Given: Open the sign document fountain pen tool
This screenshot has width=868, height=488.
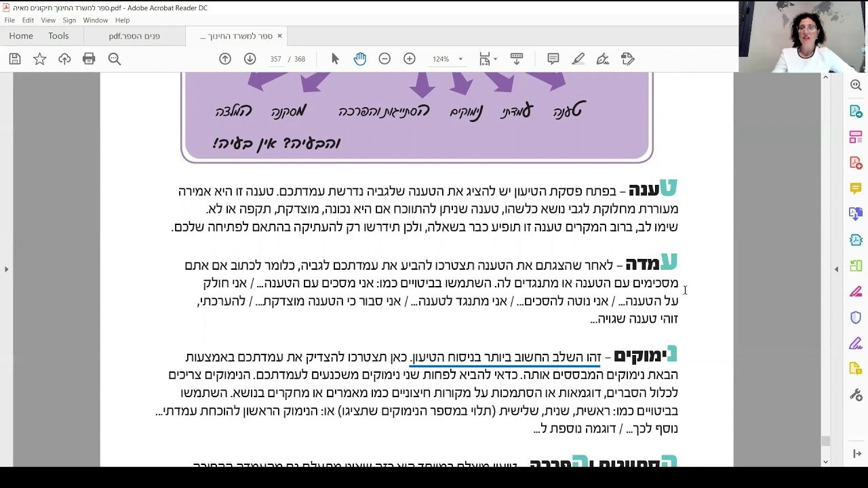Looking at the screenshot, I should point(602,59).
